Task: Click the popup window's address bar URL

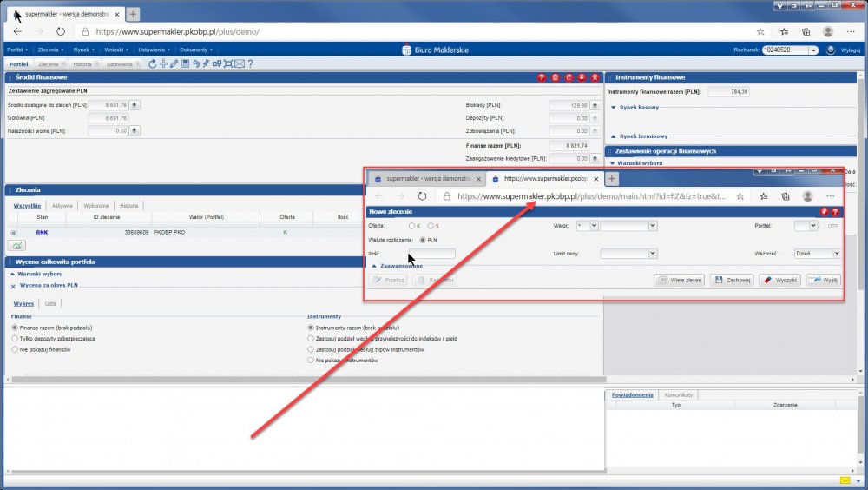Action: point(591,196)
